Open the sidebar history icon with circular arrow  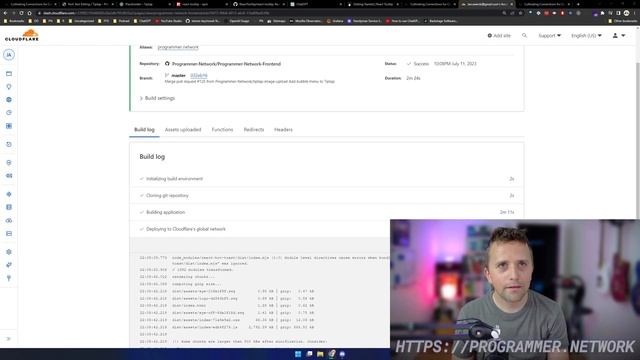point(9,144)
